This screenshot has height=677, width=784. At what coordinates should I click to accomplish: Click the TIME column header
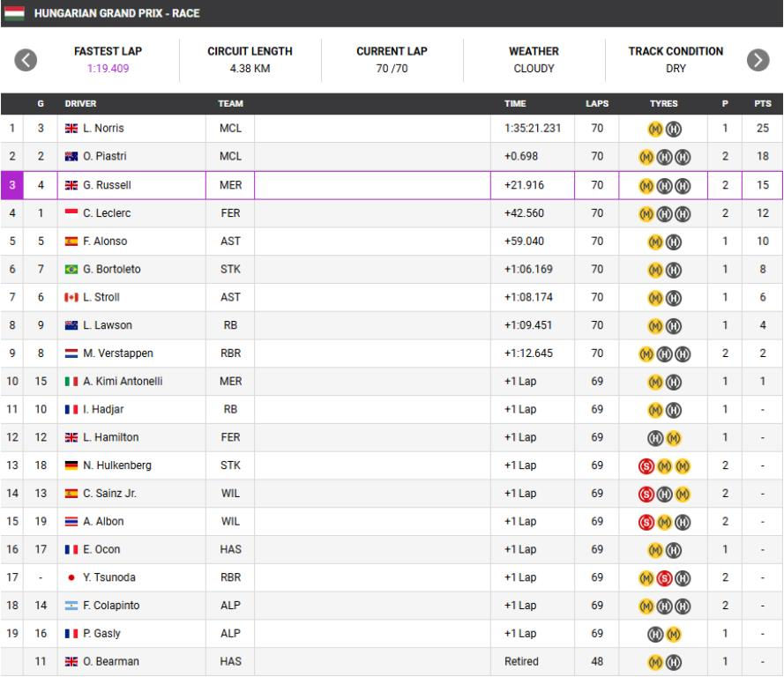coord(515,103)
